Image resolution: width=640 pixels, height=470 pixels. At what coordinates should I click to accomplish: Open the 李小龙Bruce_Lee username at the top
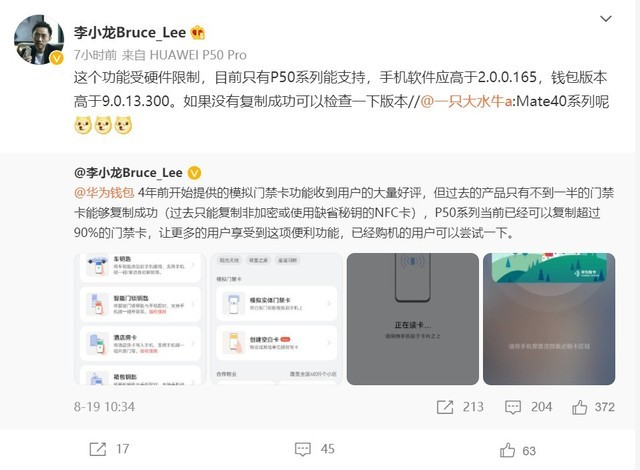pos(130,33)
